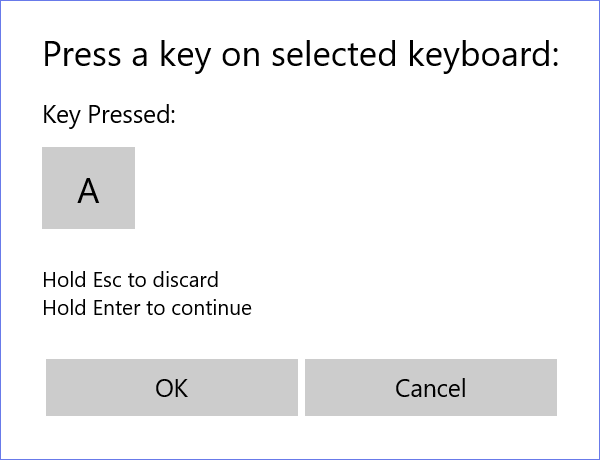Screen dimensions: 600x460
Task: Click the word "discard" in the hint
Action: (x=185, y=279)
